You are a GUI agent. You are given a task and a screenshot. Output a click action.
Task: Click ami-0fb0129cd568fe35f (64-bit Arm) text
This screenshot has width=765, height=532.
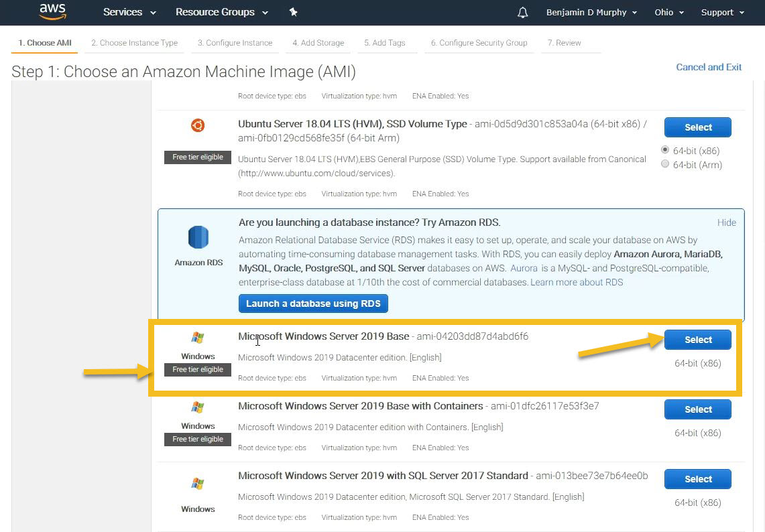tap(318, 138)
